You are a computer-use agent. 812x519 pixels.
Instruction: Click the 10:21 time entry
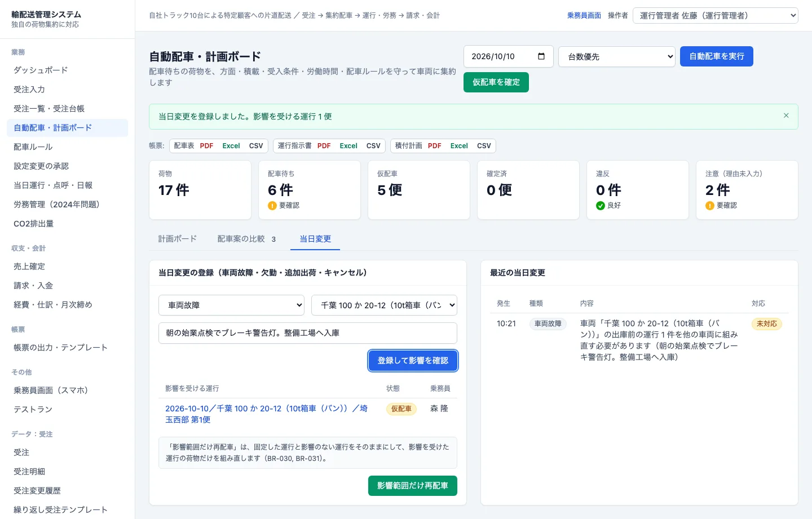click(x=506, y=323)
